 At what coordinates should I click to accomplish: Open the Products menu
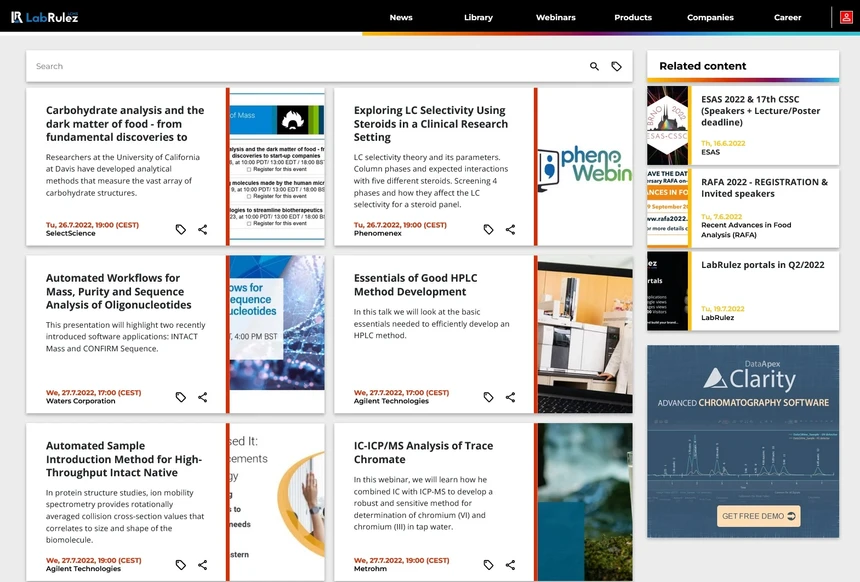(x=633, y=18)
